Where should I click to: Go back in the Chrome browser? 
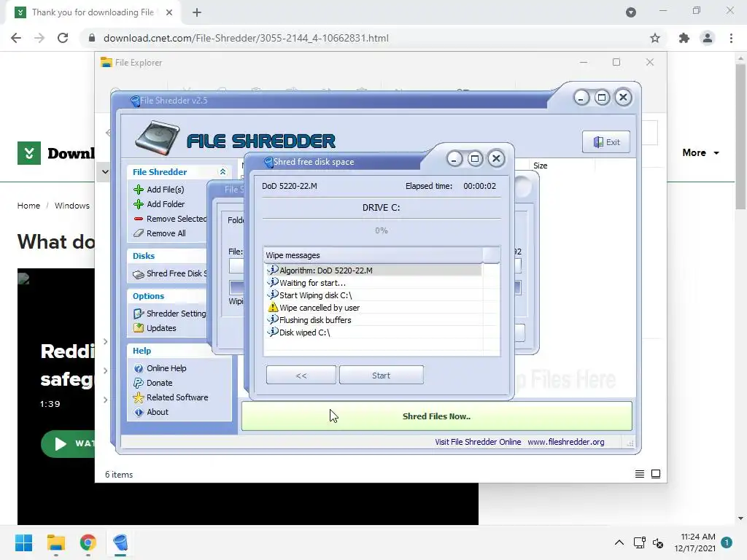(x=16, y=38)
